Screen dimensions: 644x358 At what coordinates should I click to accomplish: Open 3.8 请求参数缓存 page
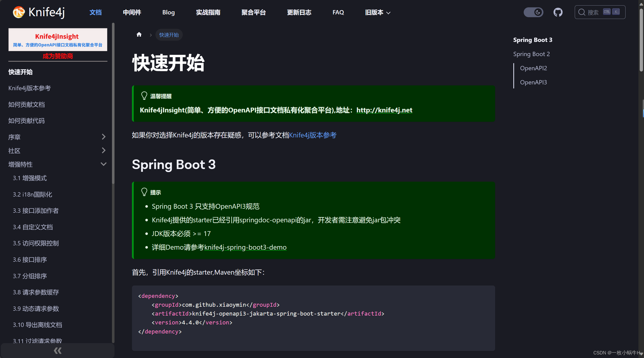(36, 292)
